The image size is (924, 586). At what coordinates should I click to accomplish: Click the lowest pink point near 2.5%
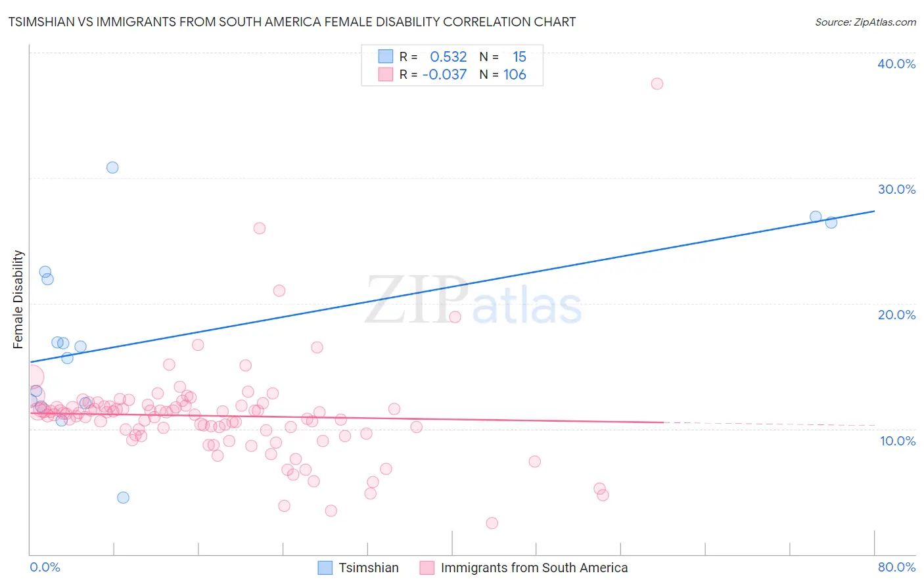pyautogui.click(x=492, y=523)
